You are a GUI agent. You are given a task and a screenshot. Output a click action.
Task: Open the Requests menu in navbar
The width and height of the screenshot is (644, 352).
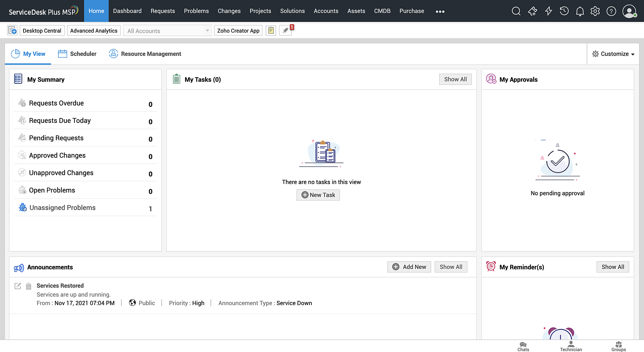click(x=163, y=11)
